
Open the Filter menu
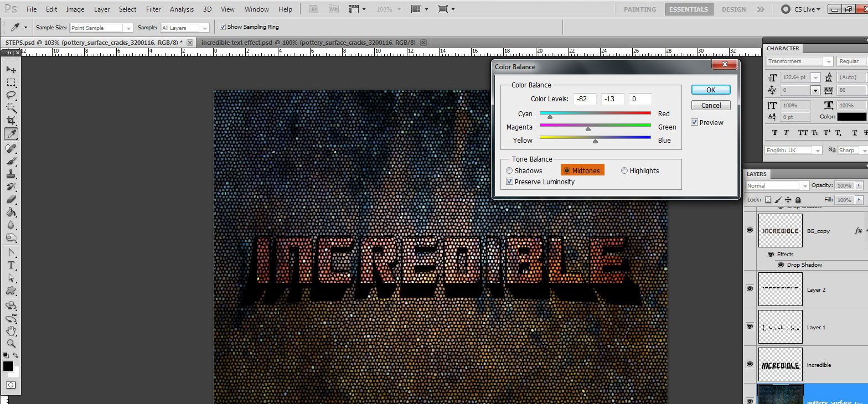pyautogui.click(x=153, y=9)
